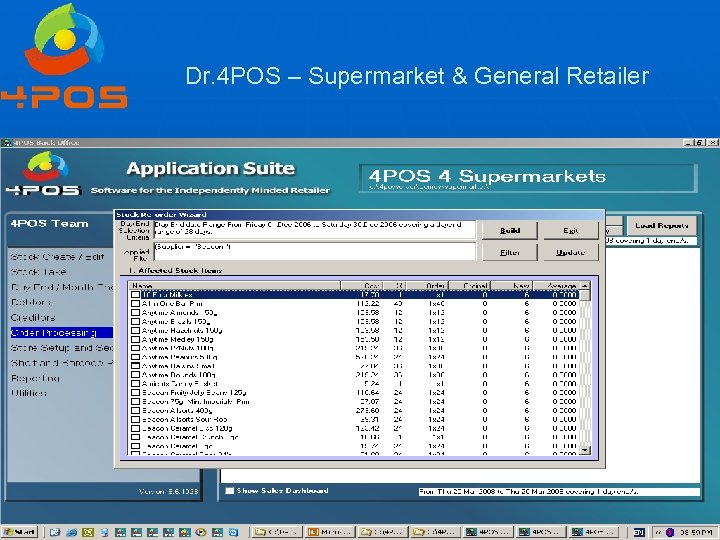Click the Applied Filter text field
Screen dimensions: 720x540
click(x=315, y=252)
